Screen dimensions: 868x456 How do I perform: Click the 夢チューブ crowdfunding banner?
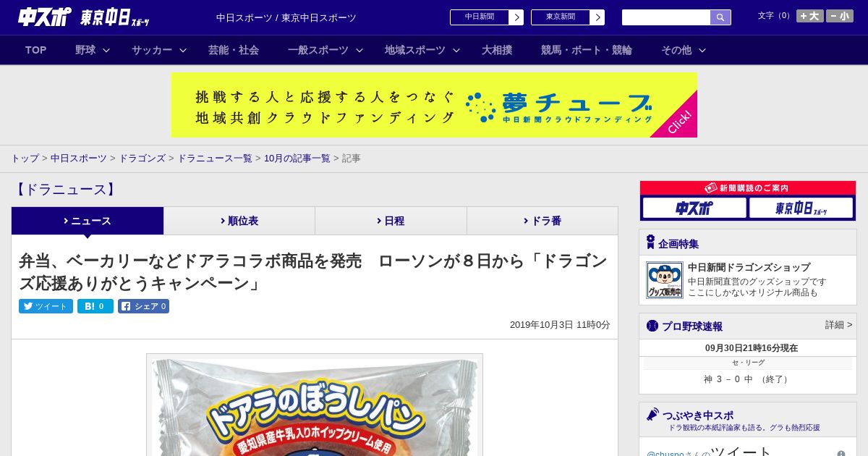(434, 105)
